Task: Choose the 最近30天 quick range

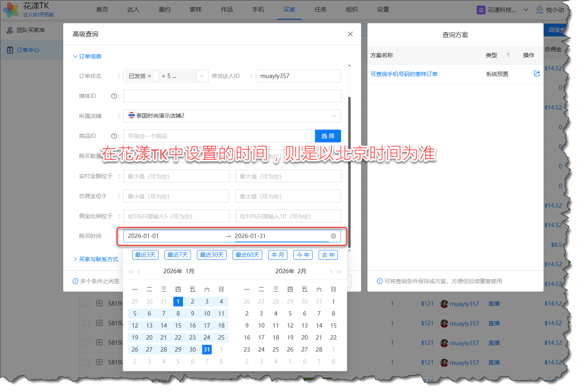Action: [x=212, y=255]
